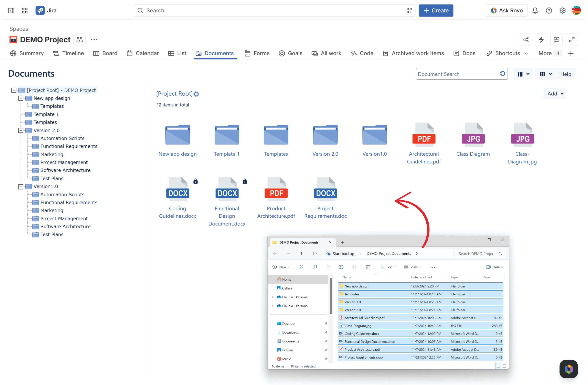Click the Jira logo
The image size is (588, 385).
click(x=46, y=10)
